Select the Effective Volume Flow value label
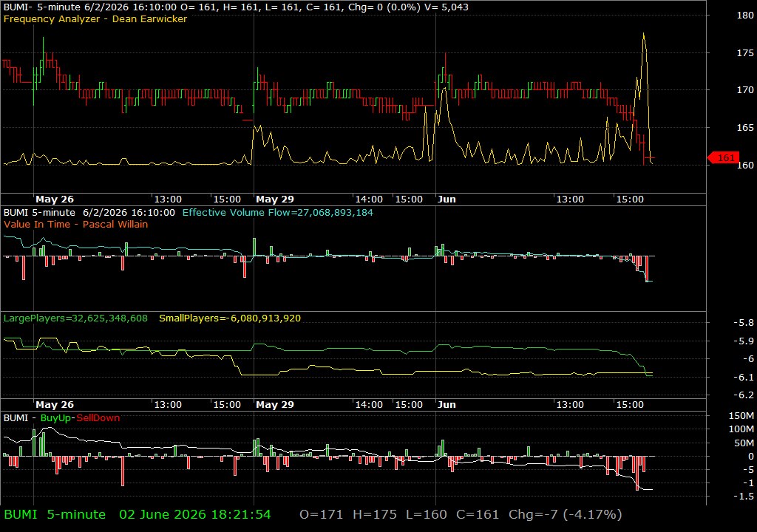757x532 pixels. pos(278,212)
